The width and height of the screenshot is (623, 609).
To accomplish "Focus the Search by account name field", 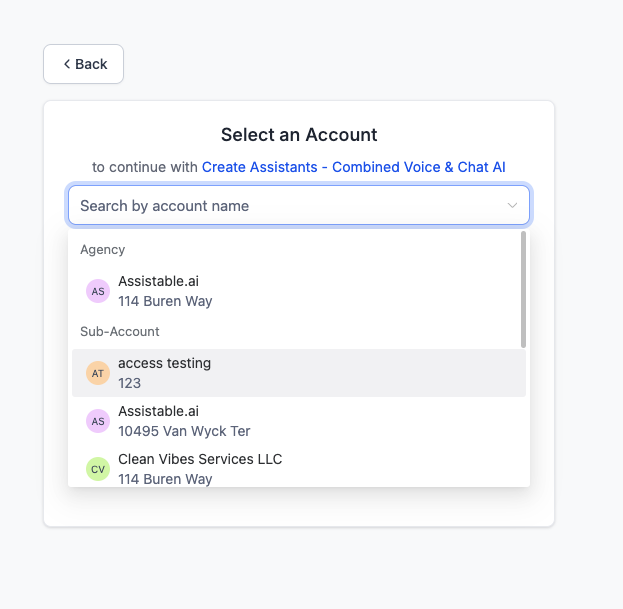I will tap(298, 206).
